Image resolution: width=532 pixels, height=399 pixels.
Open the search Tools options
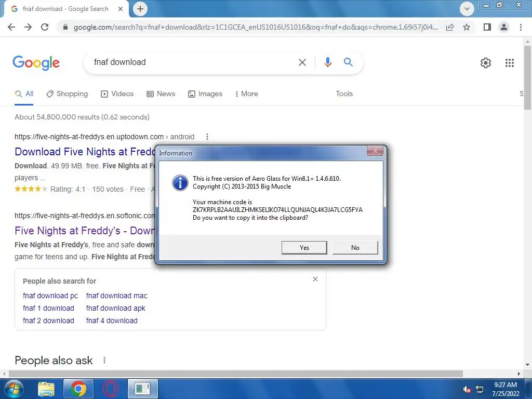click(x=344, y=94)
